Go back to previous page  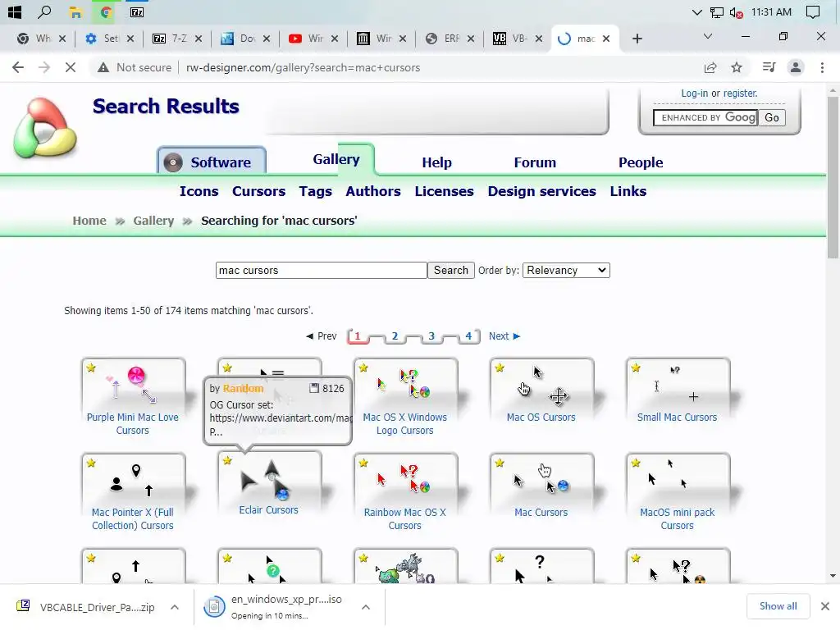[x=18, y=67]
